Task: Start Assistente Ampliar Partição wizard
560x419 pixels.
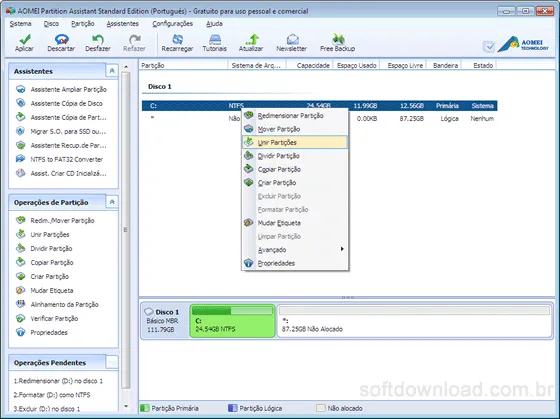Action: pyautogui.click(x=61, y=89)
